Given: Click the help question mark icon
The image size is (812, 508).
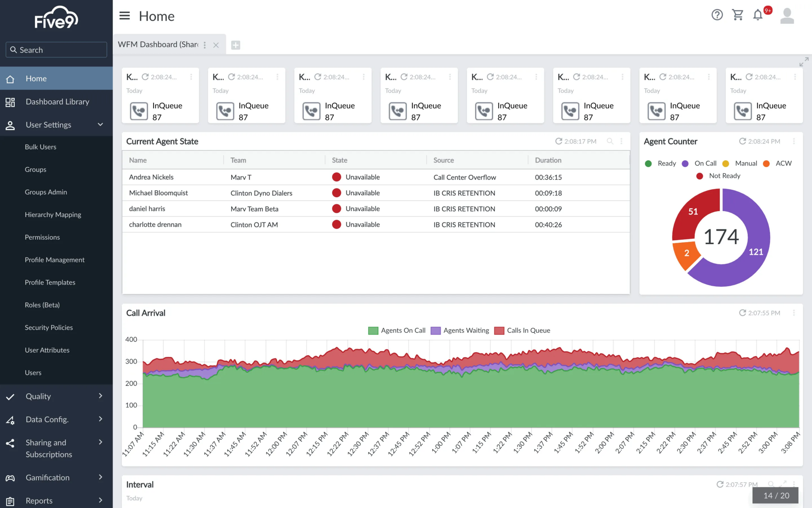Looking at the screenshot, I should tap(717, 15).
